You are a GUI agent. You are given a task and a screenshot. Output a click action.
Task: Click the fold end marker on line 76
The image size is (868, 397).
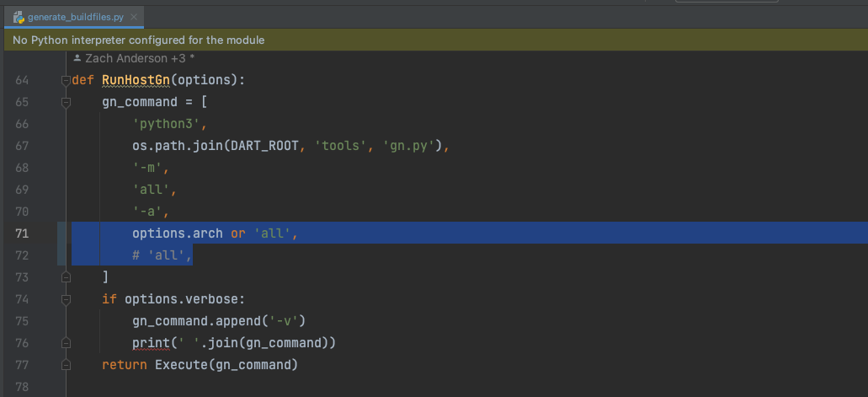[x=66, y=343]
